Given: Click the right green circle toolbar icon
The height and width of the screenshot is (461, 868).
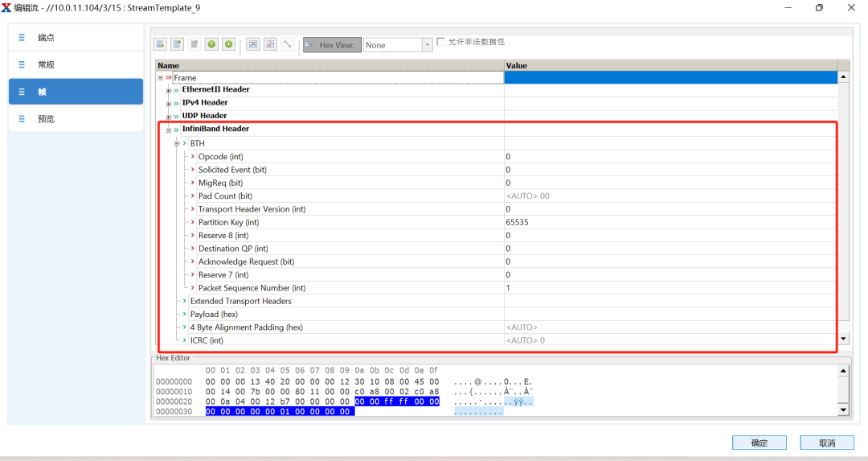Looking at the screenshot, I should 229,45.
